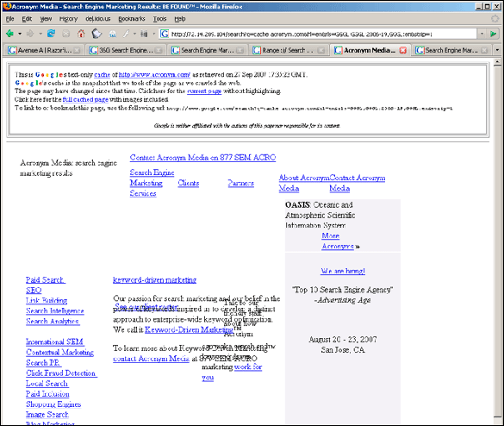Click the grey toolbar icon before the address bar
This screenshot has width=504, height=426.
point(144,34)
